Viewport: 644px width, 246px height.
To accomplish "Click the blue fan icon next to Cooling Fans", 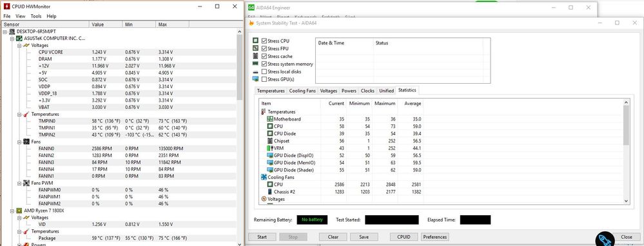I will point(264,177).
